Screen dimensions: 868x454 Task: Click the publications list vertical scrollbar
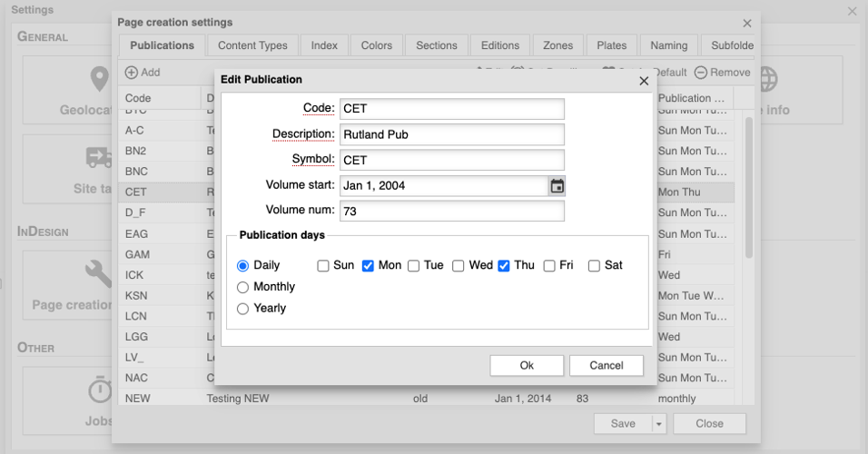click(748, 188)
